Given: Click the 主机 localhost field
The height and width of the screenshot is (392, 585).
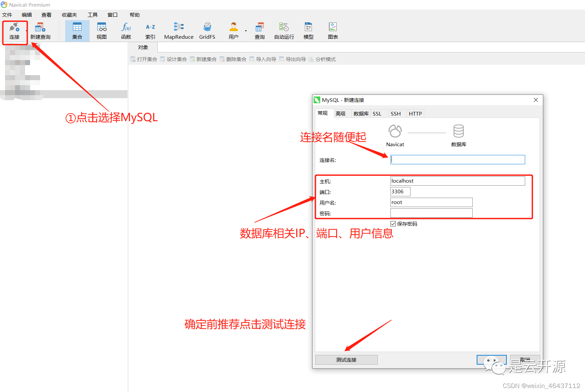Looking at the screenshot, I should click(458, 181).
